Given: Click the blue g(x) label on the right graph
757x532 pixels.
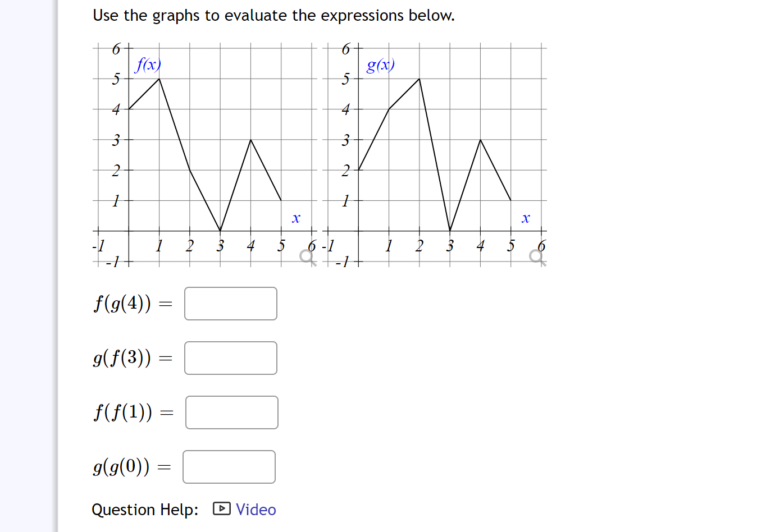Looking at the screenshot, I should click(381, 65).
